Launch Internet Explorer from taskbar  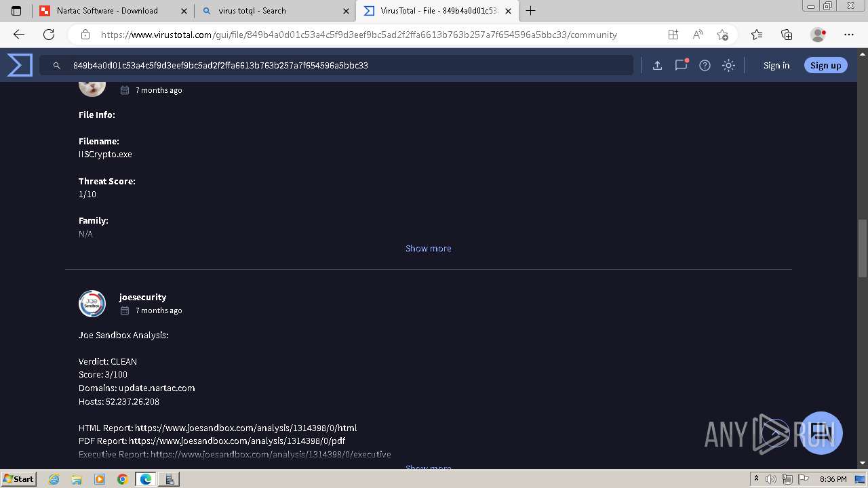(x=54, y=479)
